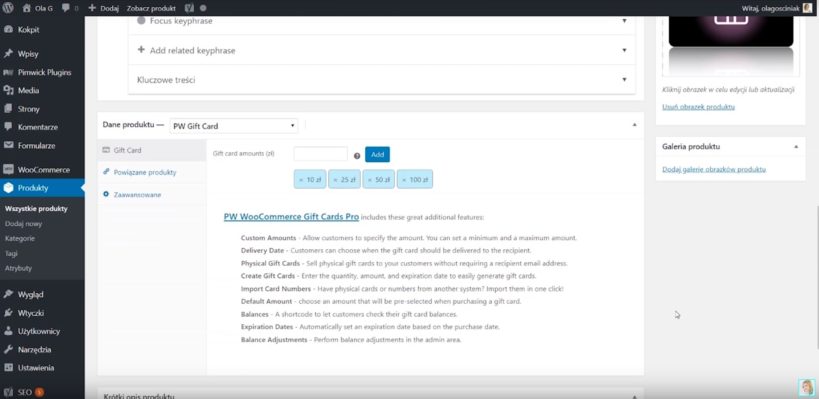Click the Media library icon
The height and width of the screenshot is (399, 819).
point(8,90)
